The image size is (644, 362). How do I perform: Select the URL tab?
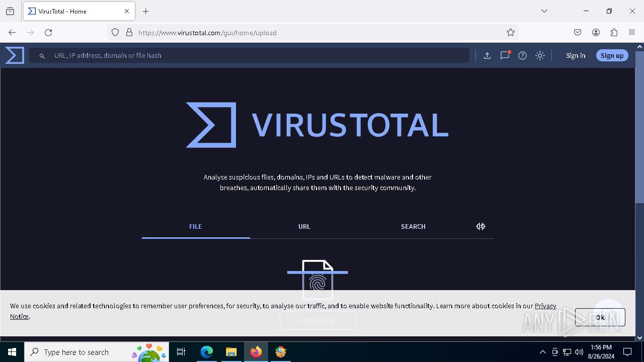tap(304, 227)
